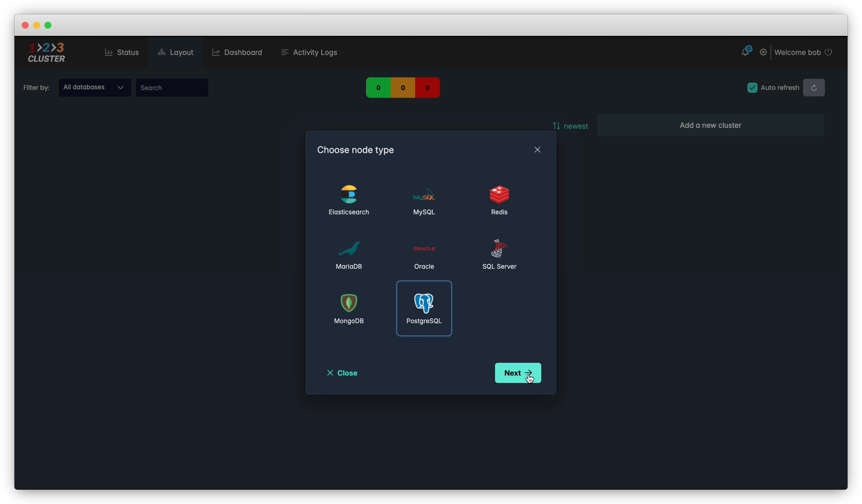Screen dimensions: 862x504
Task: Choose the PostgreSQL node type
Action: point(424,309)
